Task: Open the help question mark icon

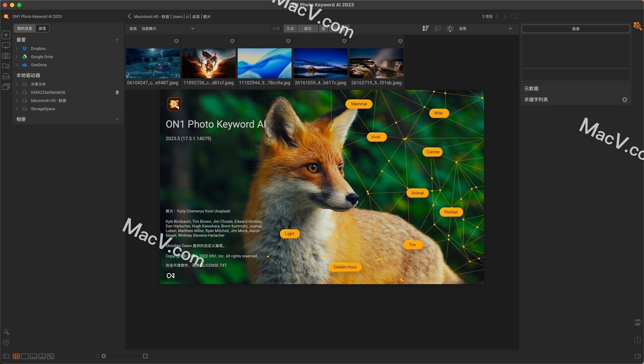Action: coord(6,343)
